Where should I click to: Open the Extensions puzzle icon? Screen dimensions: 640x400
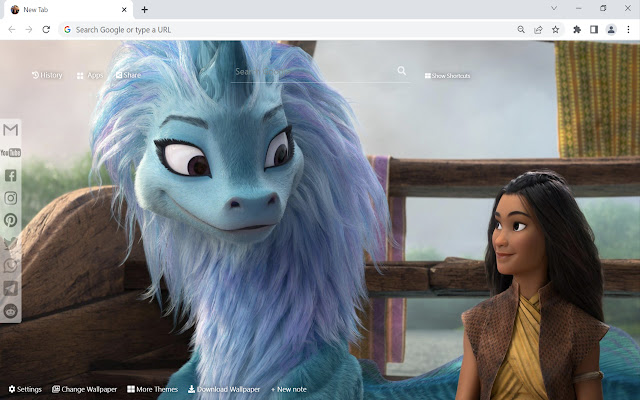(577, 29)
